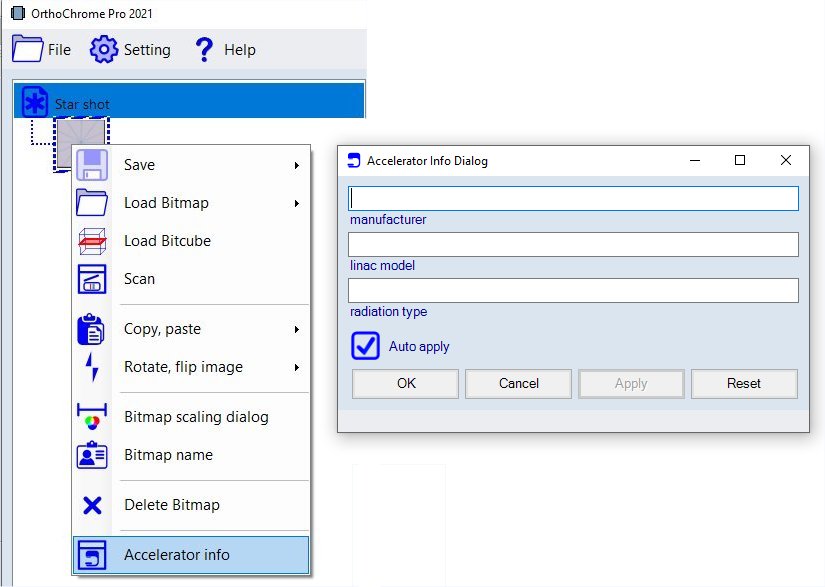Click the Bitmap scaling dialog icon
This screenshot has width=825, height=587.
[x=92, y=417]
